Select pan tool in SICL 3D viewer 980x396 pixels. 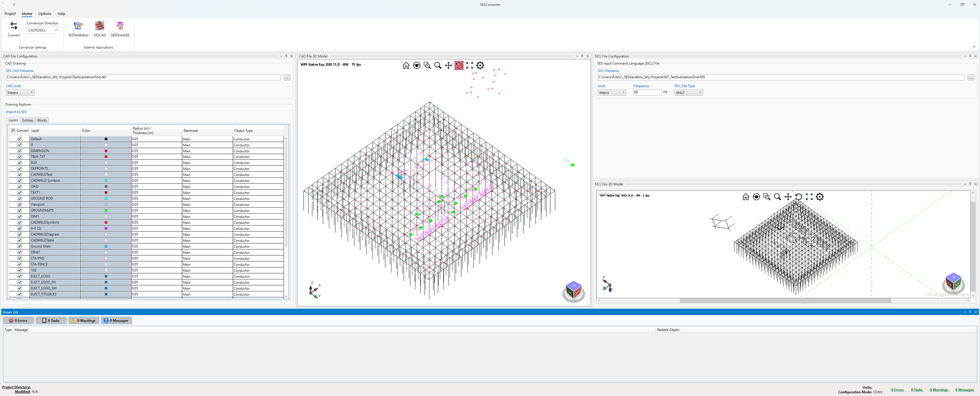coord(788,197)
